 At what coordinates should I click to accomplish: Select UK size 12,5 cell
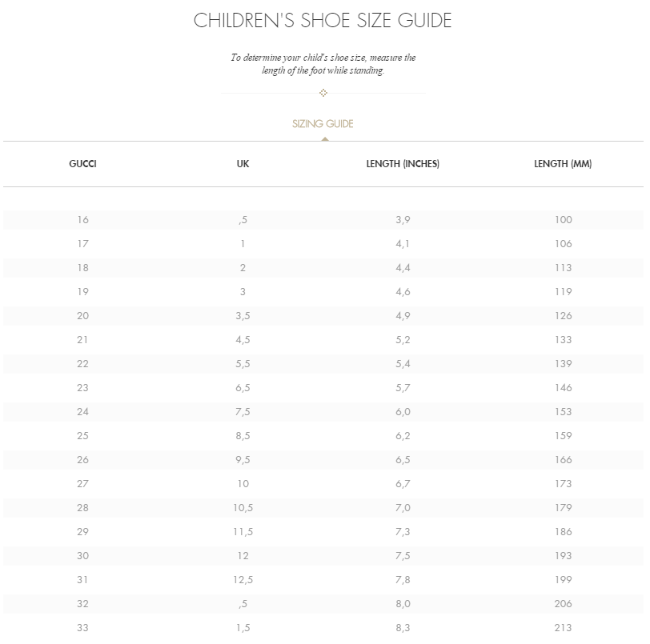tap(243, 580)
